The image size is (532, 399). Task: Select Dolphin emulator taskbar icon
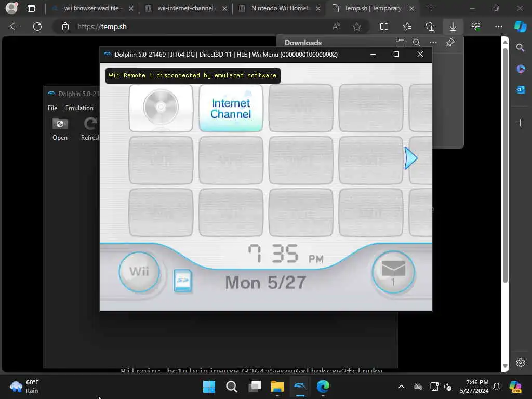coord(300,387)
